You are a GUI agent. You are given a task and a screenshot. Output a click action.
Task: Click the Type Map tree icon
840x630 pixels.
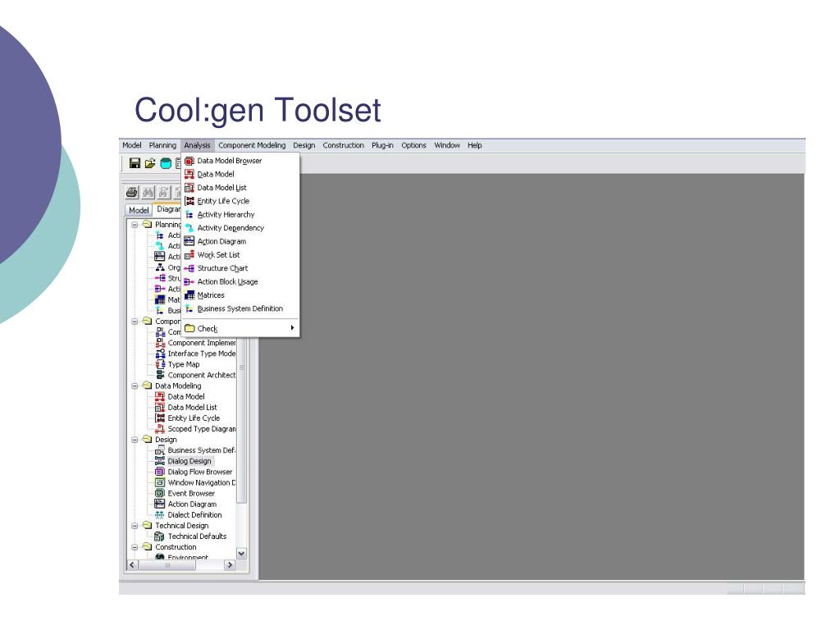point(160,364)
